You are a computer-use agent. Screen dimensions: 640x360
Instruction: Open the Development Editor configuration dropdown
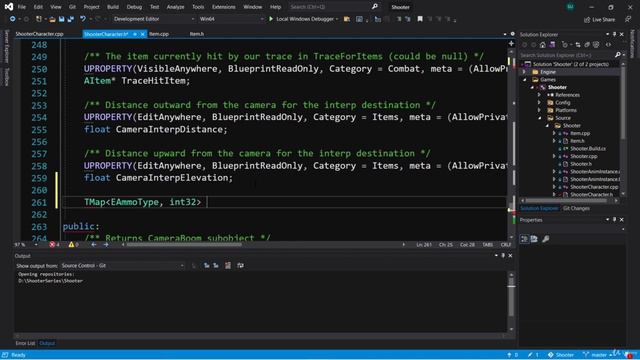[x=153, y=19]
